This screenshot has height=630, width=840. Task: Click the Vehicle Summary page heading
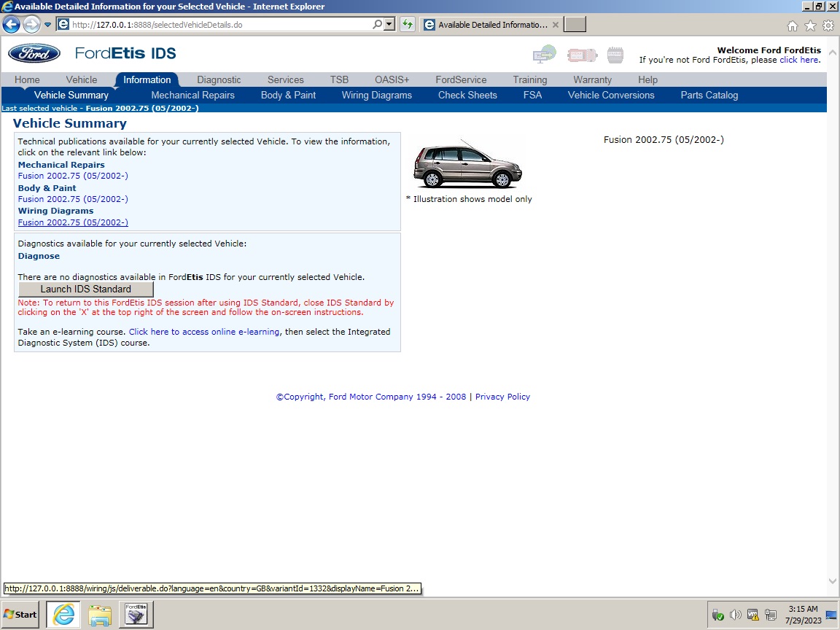pos(70,123)
